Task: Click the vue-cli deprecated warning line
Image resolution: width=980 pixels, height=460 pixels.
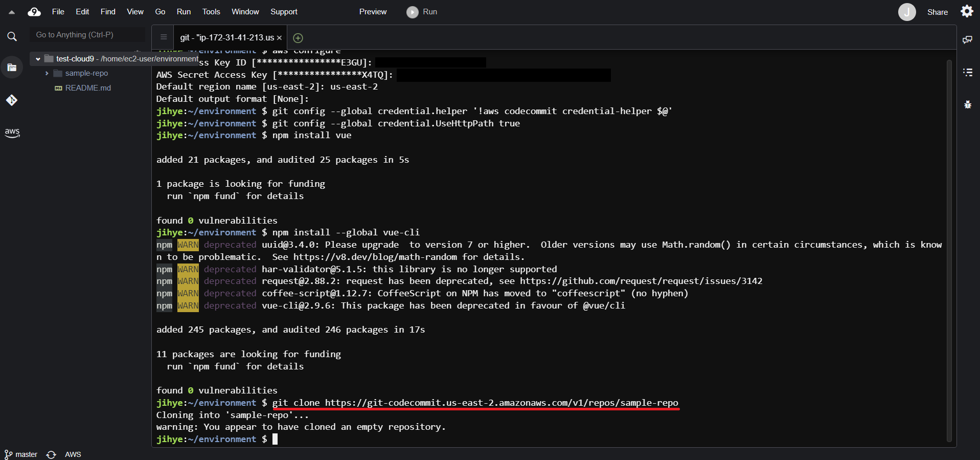Action: [x=391, y=306]
